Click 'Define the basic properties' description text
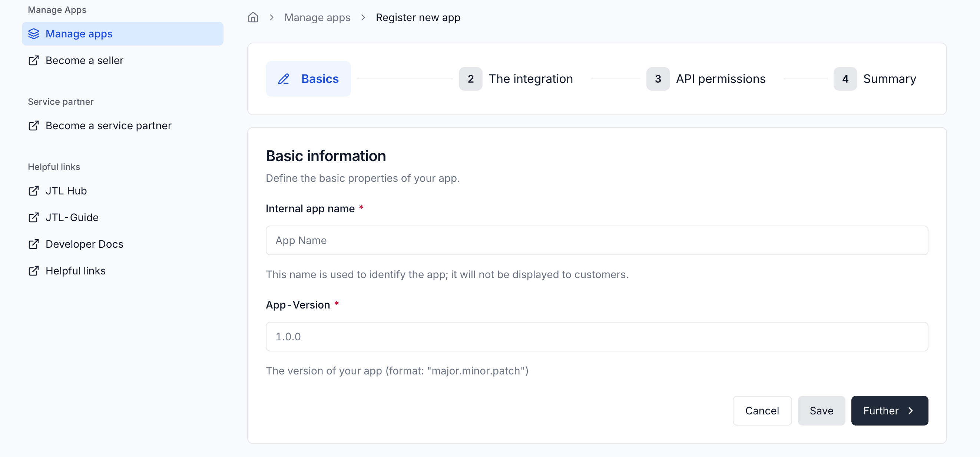Screen dimensions: 980x457 362,178
